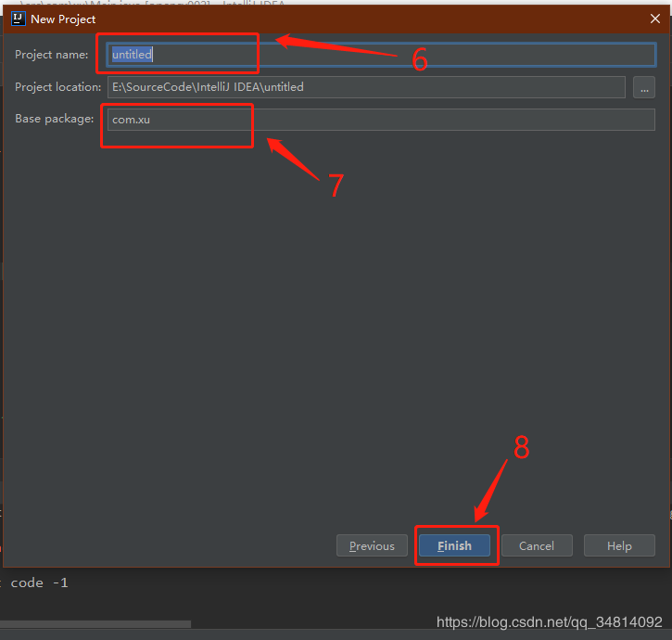The height and width of the screenshot is (640, 672).
Task: Click the Base package input field
Action: (381, 120)
